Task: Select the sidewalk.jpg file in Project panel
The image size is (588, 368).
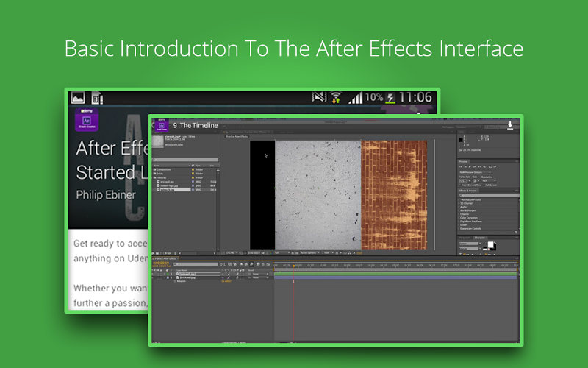Action: tap(174, 190)
